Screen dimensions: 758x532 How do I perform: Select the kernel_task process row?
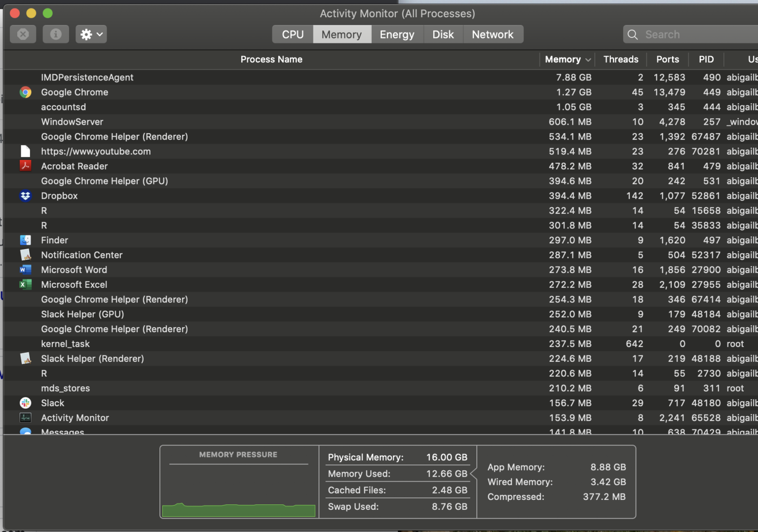coord(197,343)
